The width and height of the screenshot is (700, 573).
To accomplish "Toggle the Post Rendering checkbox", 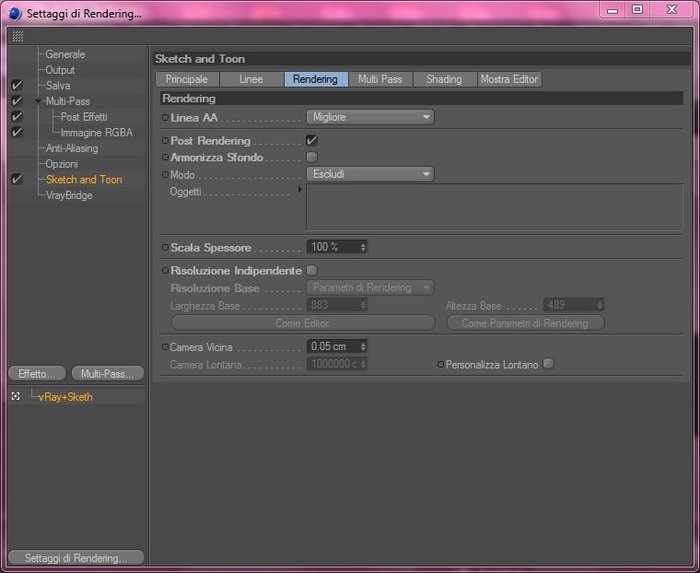I will point(312,140).
